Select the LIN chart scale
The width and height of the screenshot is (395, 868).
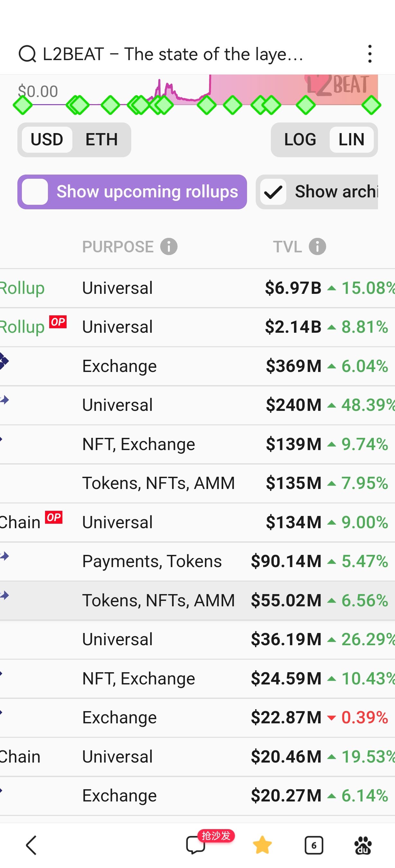pyautogui.click(x=351, y=140)
